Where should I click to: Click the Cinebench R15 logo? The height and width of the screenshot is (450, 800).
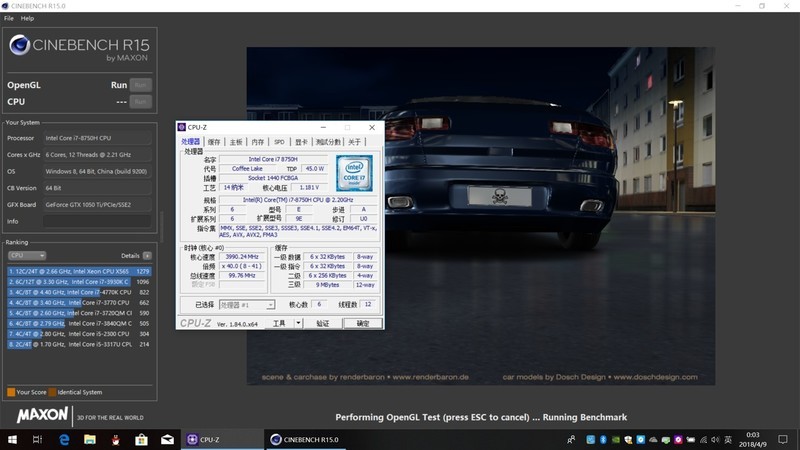(x=78, y=47)
